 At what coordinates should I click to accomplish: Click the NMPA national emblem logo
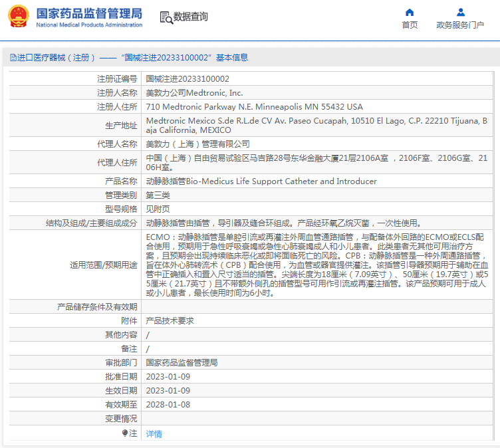click(x=19, y=16)
